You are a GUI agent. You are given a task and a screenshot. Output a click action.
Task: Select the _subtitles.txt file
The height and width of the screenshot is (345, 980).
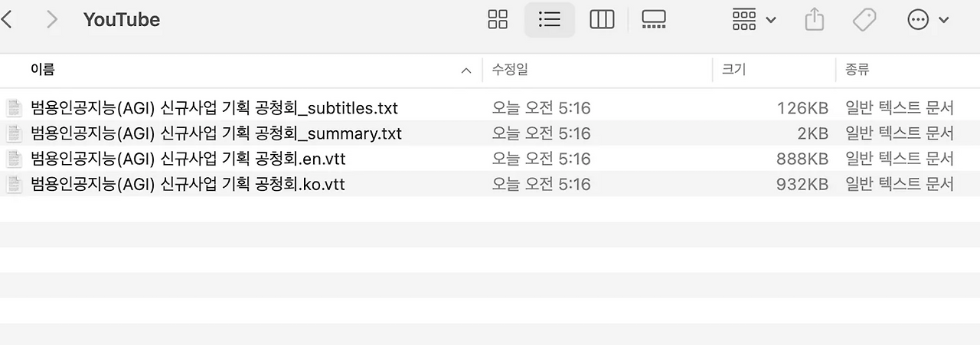tap(490, 108)
